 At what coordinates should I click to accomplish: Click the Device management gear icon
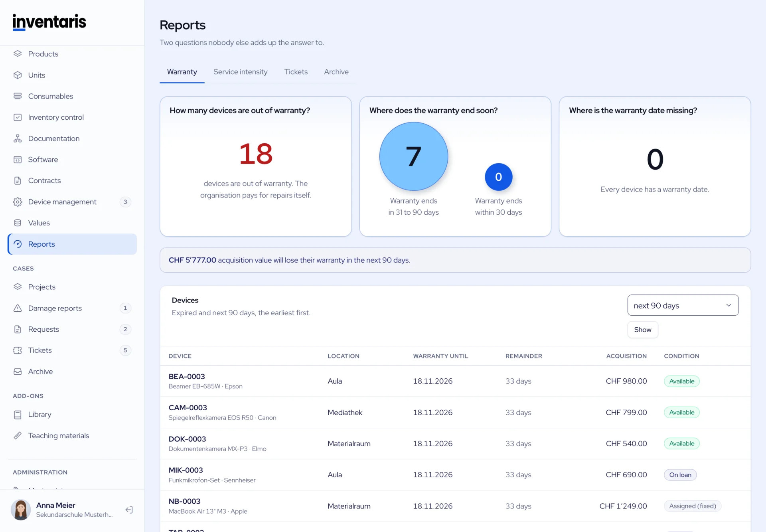coord(18,202)
